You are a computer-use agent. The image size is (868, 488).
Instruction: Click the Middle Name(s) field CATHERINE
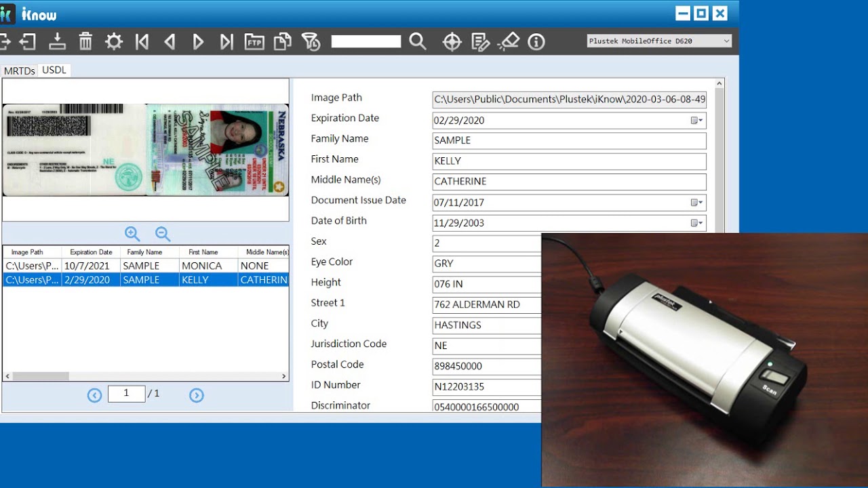569,182
